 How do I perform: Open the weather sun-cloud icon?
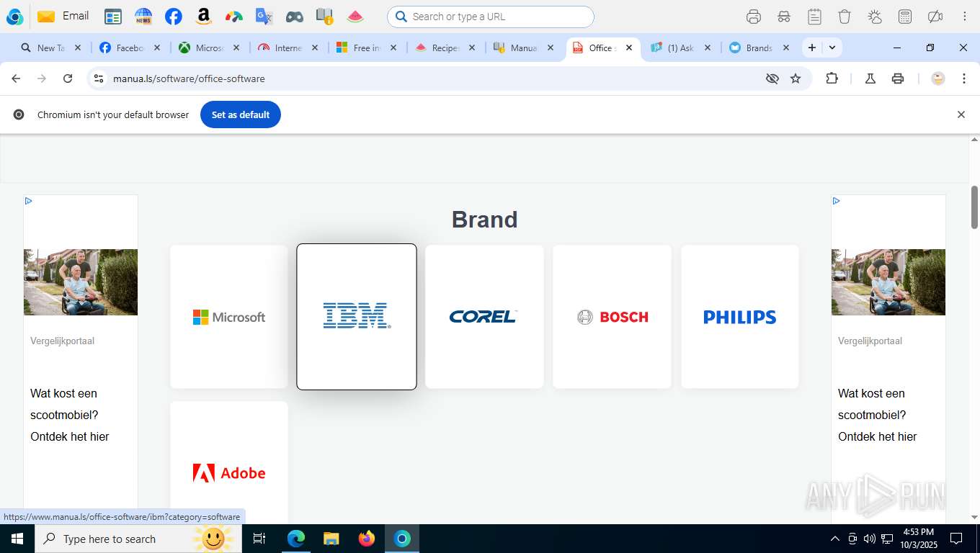(875, 17)
